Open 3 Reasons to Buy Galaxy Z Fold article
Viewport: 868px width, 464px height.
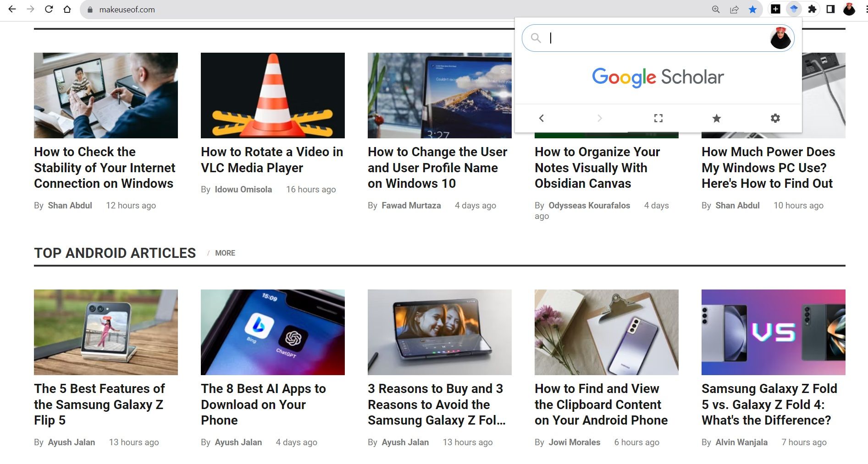click(x=437, y=404)
